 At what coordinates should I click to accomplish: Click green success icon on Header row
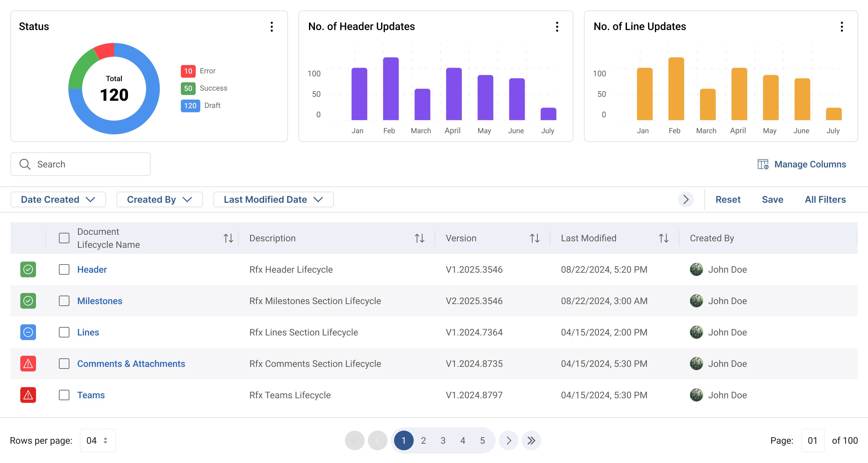point(28,269)
